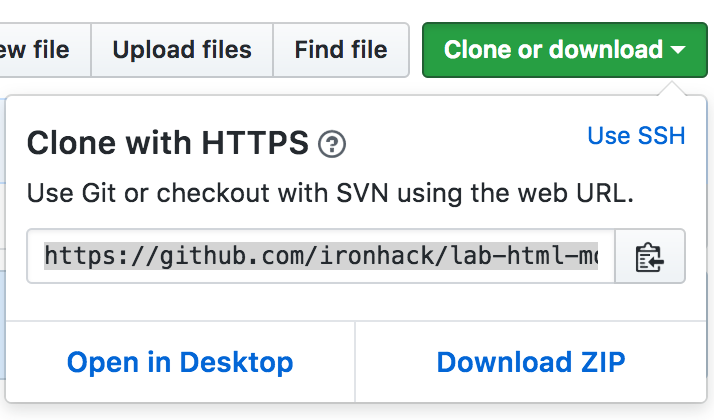
Task: Switch to Use SSH
Action: 636,136
